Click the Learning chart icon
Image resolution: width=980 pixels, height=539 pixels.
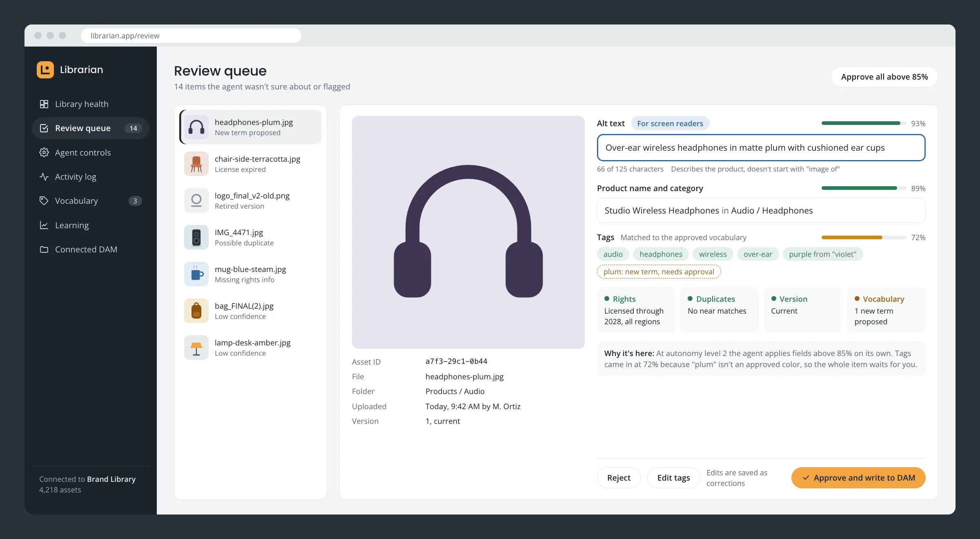point(44,225)
